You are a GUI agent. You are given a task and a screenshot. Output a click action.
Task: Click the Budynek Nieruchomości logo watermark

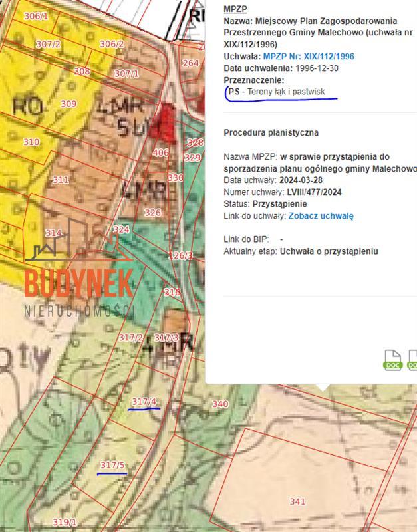pyautogui.click(x=78, y=268)
